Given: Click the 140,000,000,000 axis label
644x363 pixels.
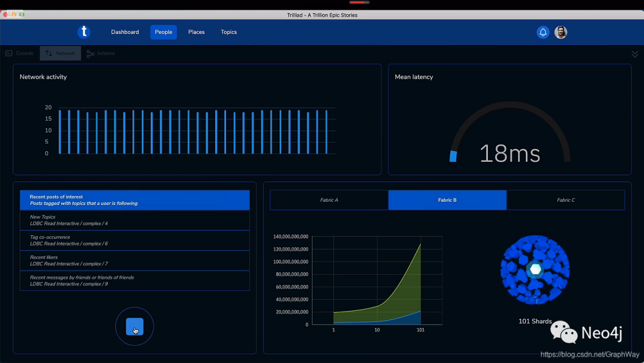Looking at the screenshot, I should pos(290,237).
